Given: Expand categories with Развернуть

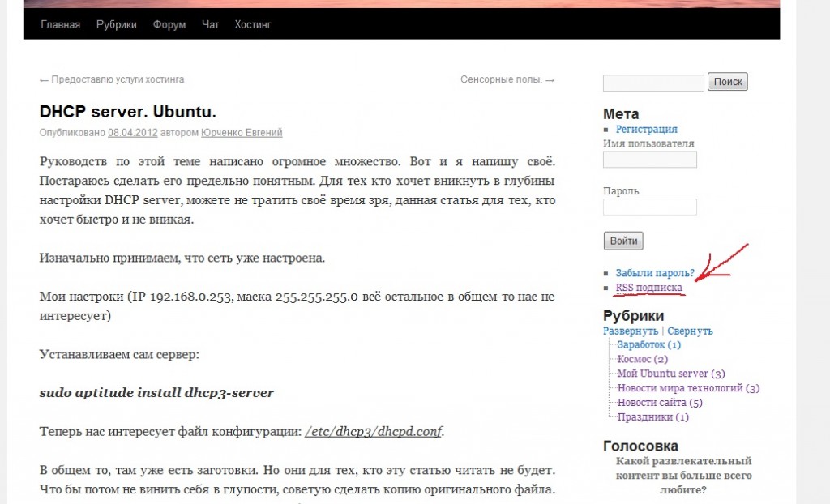Looking at the screenshot, I should coord(631,331).
